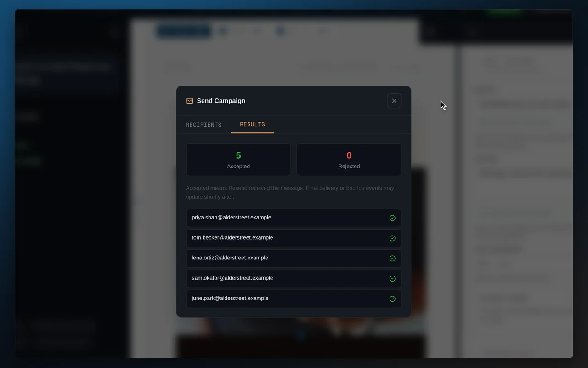Click the success checkmark for sam.okafor
Viewport: 588px width, 368px height.
(x=392, y=279)
